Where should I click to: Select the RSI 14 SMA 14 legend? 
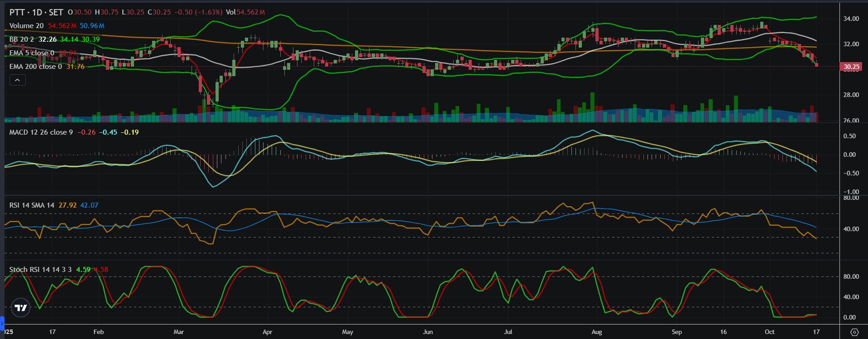pos(32,205)
